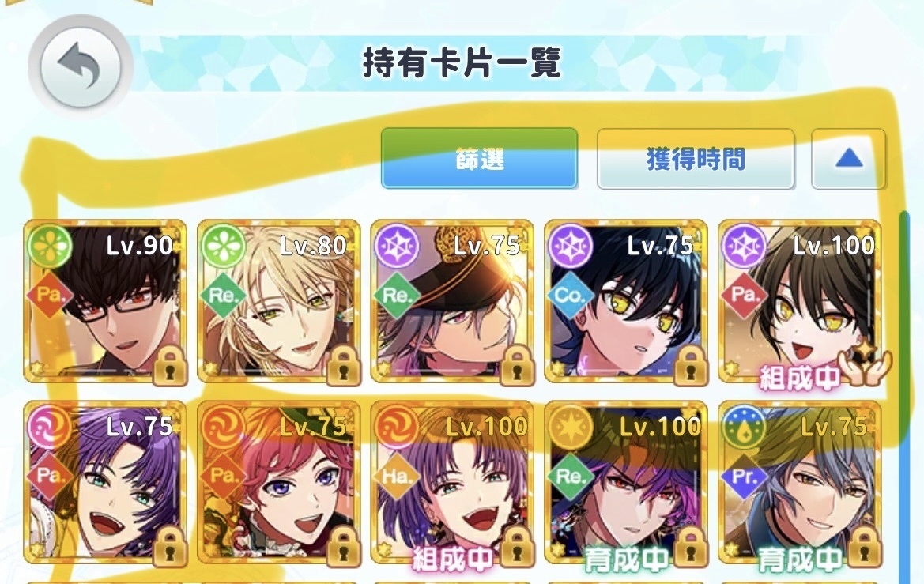
Task: Click green citrus attribute icon on Lv.90 card
Action: point(50,247)
